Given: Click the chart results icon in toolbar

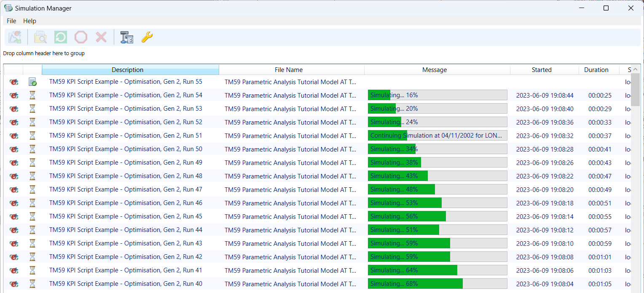Looking at the screenshot, I should (x=15, y=37).
